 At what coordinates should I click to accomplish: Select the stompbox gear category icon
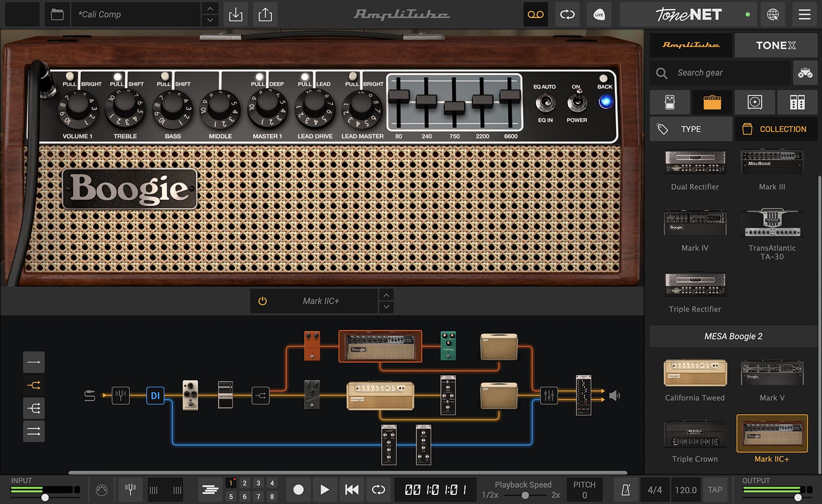click(670, 102)
